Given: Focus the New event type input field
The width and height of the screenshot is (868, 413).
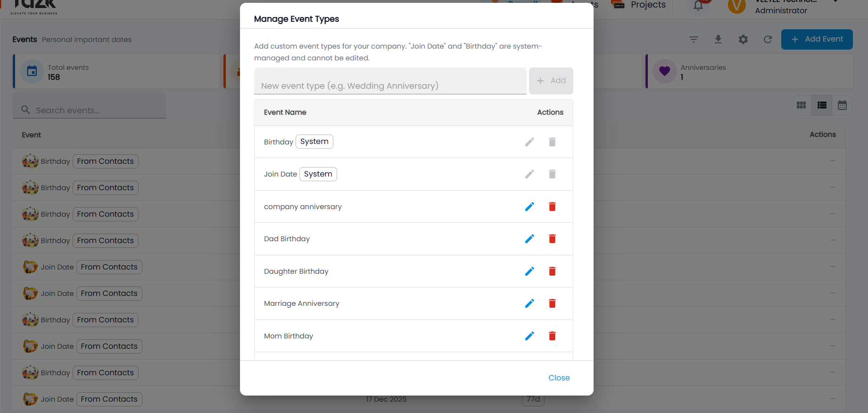Looking at the screenshot, I should click(x=390, y=81).
